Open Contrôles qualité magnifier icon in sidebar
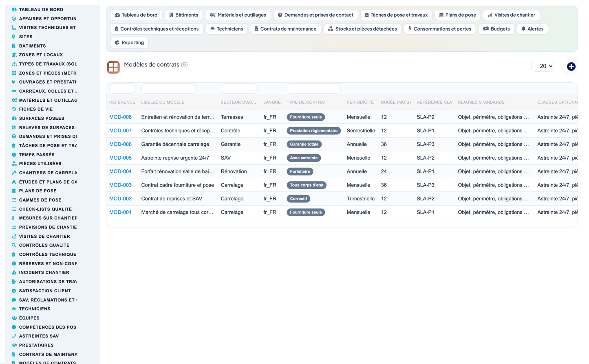Viewport: 589px width, 364px height. (14, 245)
